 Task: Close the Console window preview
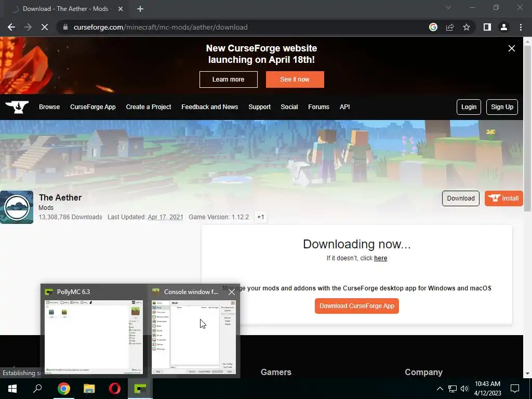coord(232,292)
